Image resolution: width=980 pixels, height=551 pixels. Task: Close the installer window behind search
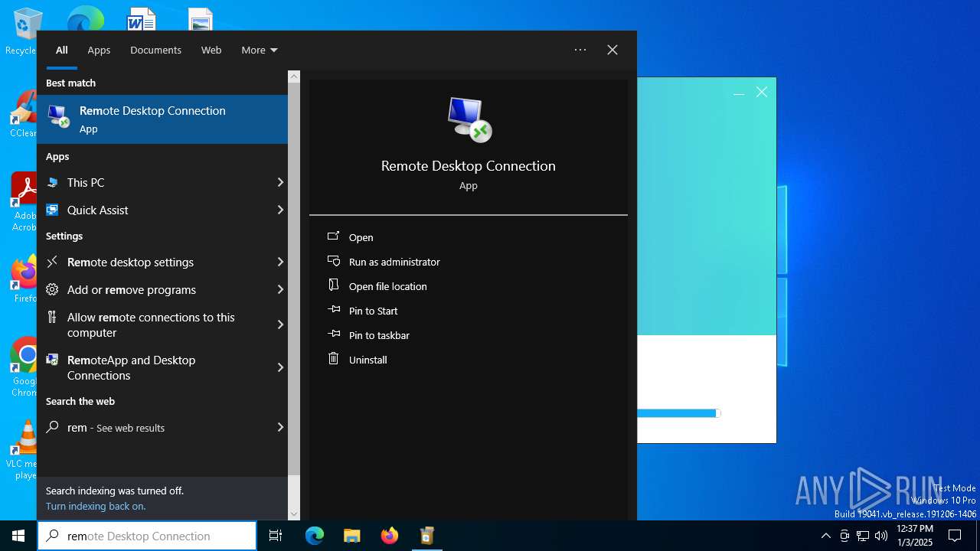point(762,92)
